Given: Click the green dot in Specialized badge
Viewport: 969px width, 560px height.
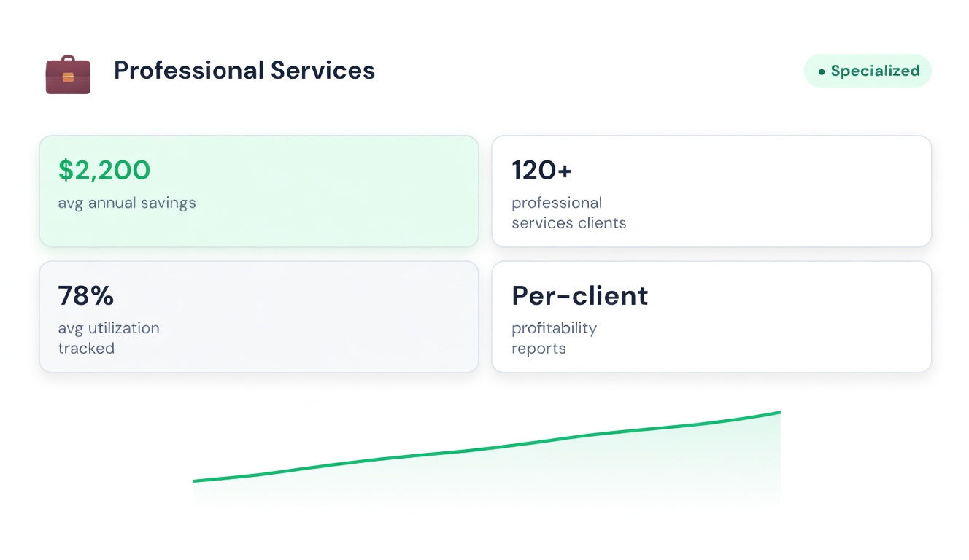Looking at the screenshot, I should [x=822, y=71].
